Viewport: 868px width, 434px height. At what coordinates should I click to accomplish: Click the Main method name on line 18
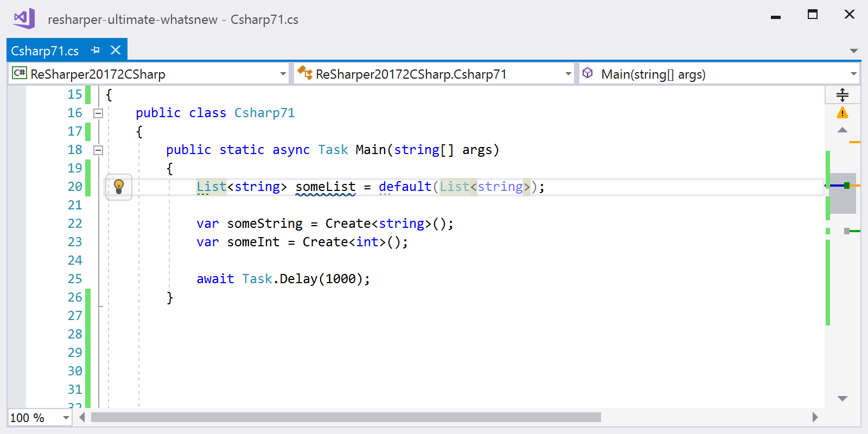coord(371,150)
